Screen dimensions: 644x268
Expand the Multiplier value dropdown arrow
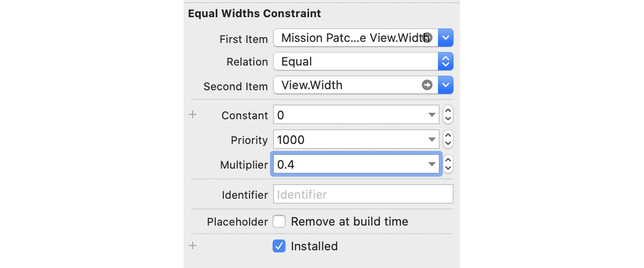[431, 164]
